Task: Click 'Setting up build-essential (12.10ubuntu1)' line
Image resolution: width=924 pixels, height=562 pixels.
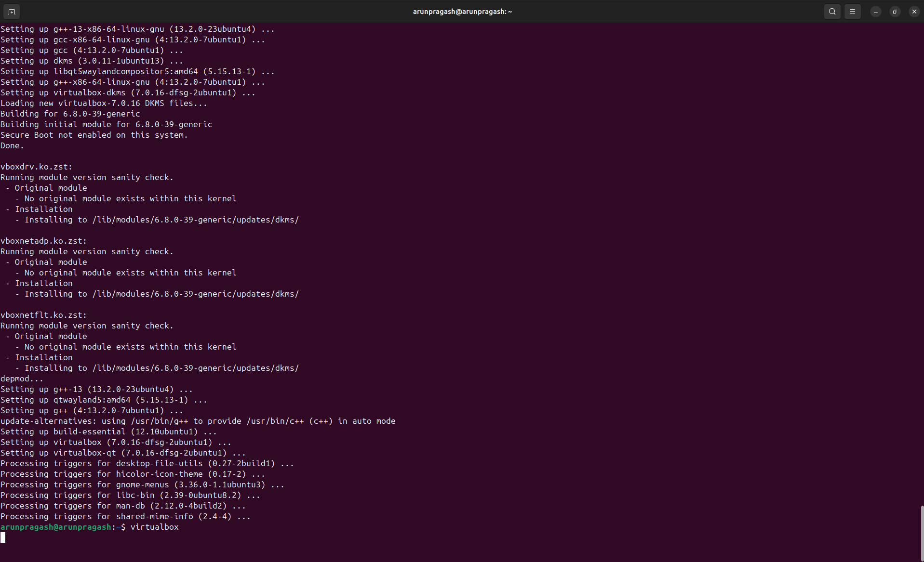Action: pos(108,431)
